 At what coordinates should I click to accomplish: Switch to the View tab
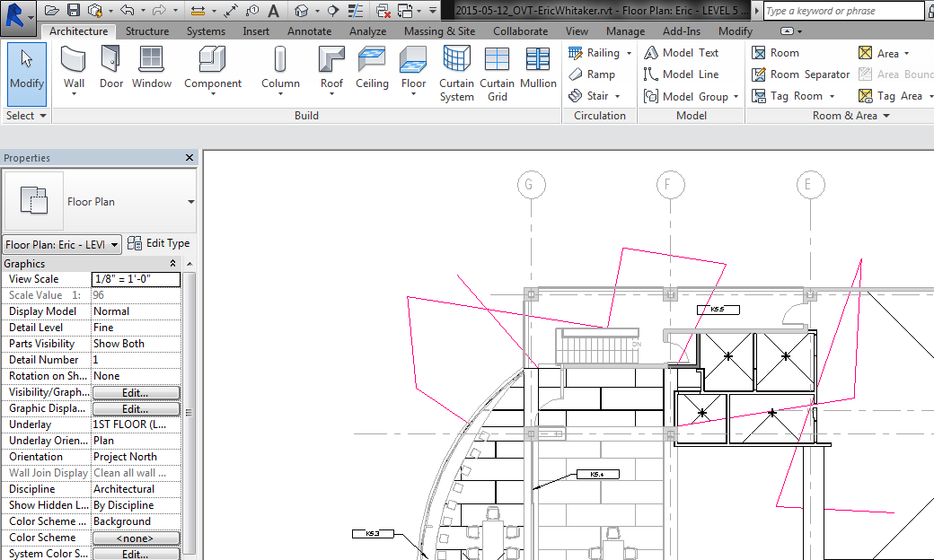(577, 31)
